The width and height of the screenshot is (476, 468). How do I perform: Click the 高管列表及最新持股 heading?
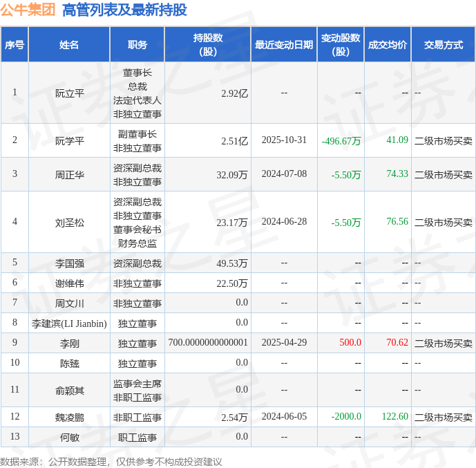124,10
